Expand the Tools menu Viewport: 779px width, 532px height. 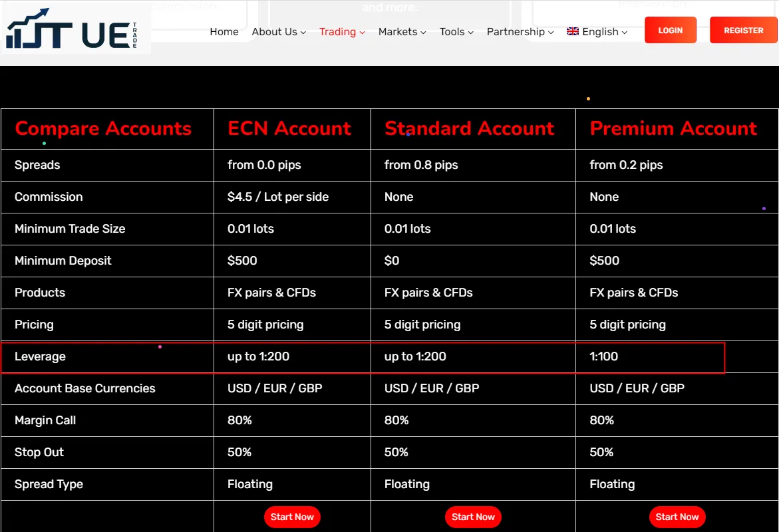click(x=456, y=32)
